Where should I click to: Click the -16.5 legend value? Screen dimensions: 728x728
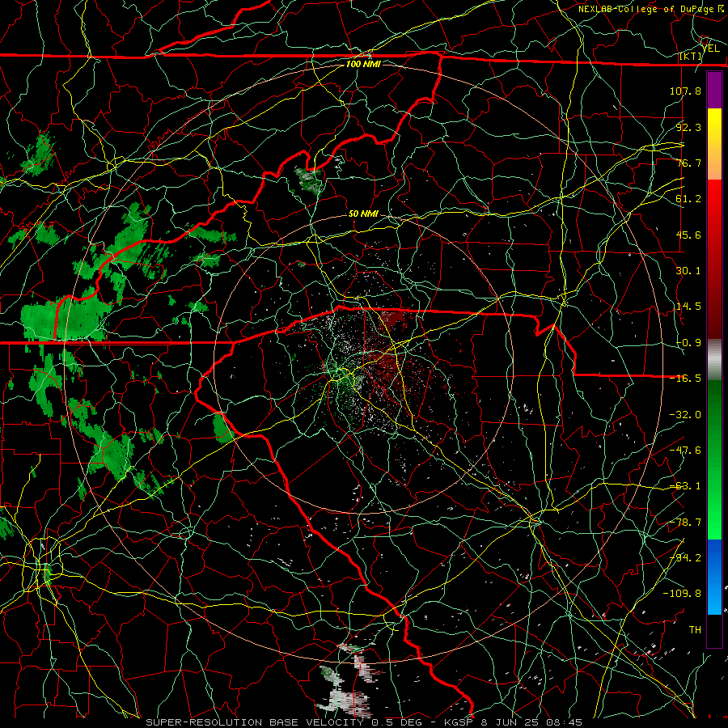click(x=685, y=379)
